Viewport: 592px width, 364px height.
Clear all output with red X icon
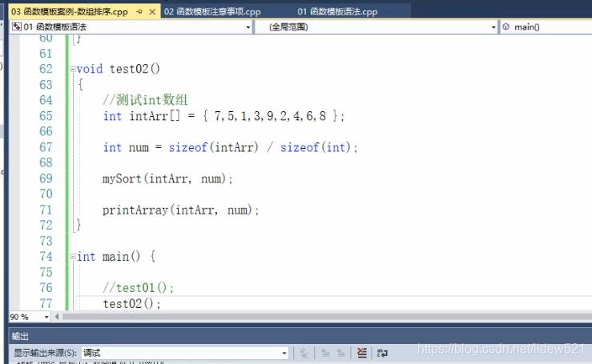[362, 353]
